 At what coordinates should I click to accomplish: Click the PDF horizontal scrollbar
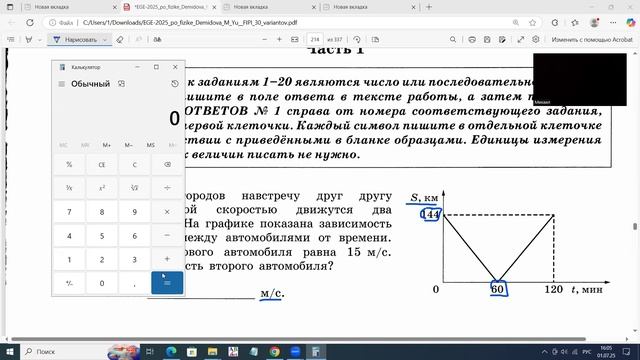click(x=298, y=339)
